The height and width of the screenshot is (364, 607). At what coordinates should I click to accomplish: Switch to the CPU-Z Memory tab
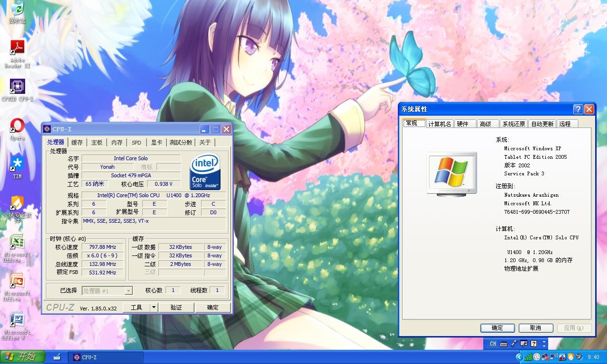(117, 143)
